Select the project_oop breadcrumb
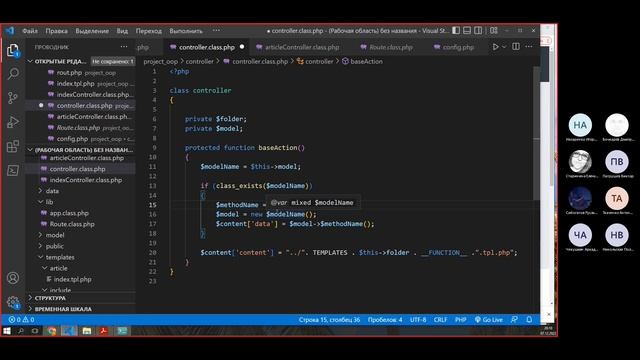Viewport: 640px width, 360px height. click(160, 62)
